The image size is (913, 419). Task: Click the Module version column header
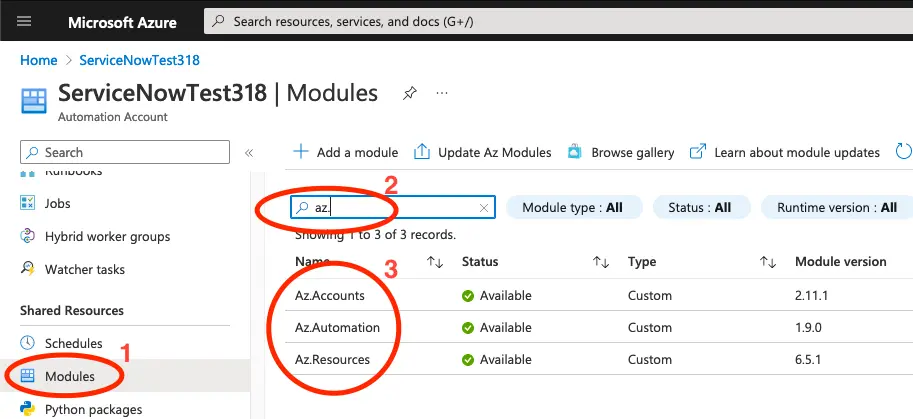(x=840, y=262)
